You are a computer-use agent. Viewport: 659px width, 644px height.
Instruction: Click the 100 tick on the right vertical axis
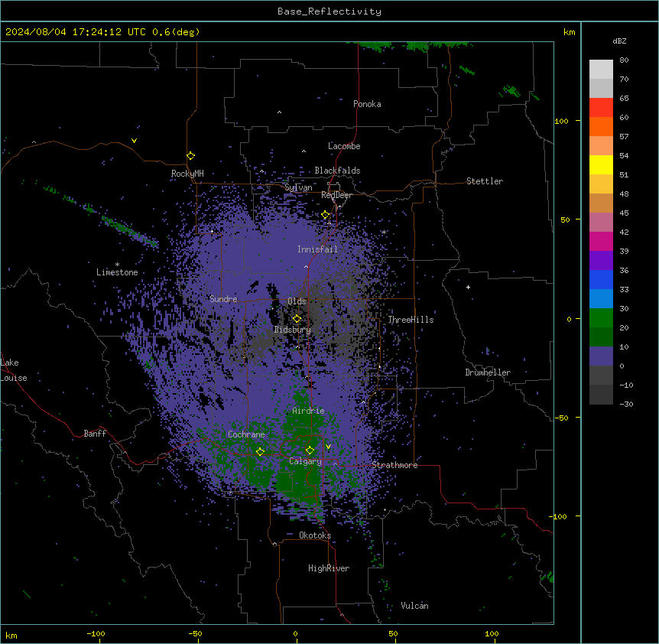[x=561, y=121]
